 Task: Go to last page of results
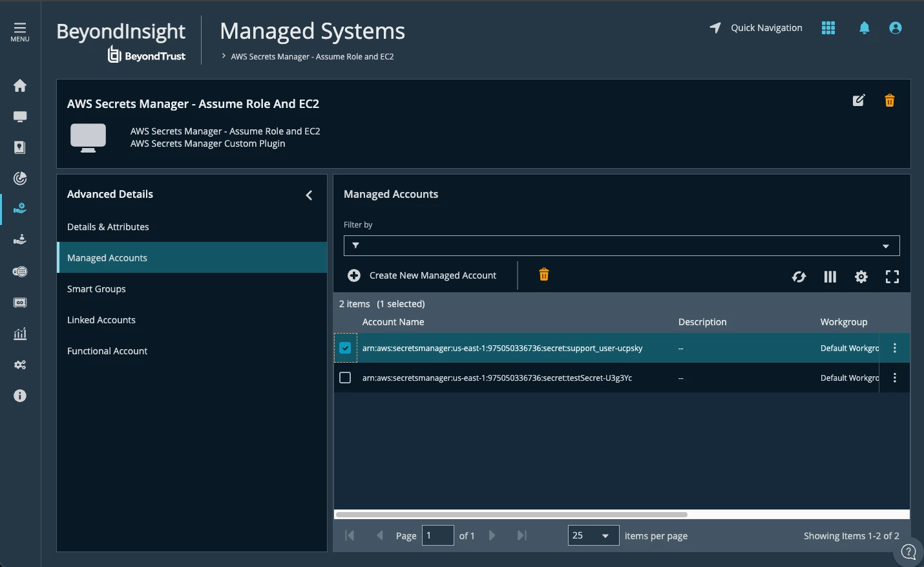(522, 535)
